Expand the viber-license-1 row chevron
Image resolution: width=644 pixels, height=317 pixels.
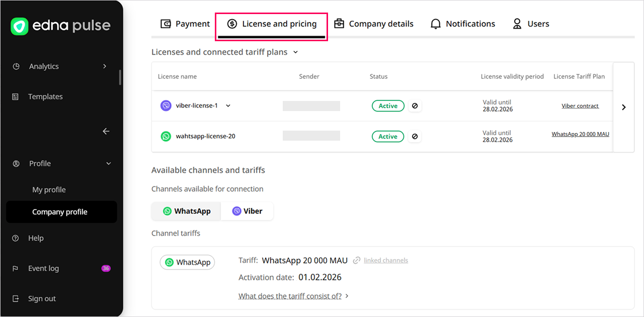(228, 105)
